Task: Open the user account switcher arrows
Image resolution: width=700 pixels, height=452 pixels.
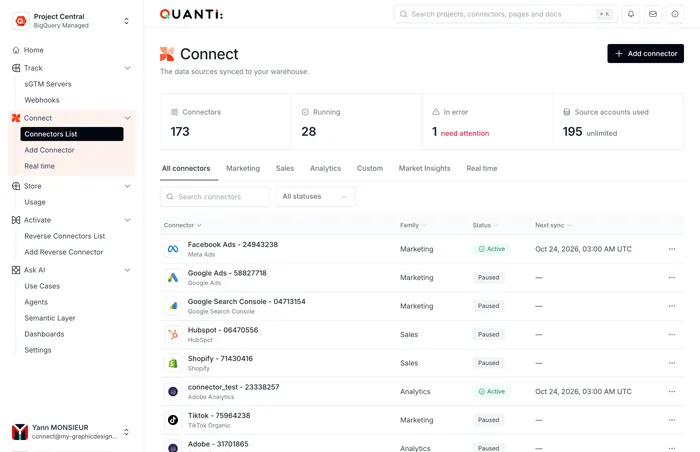Action: point(126,432)
